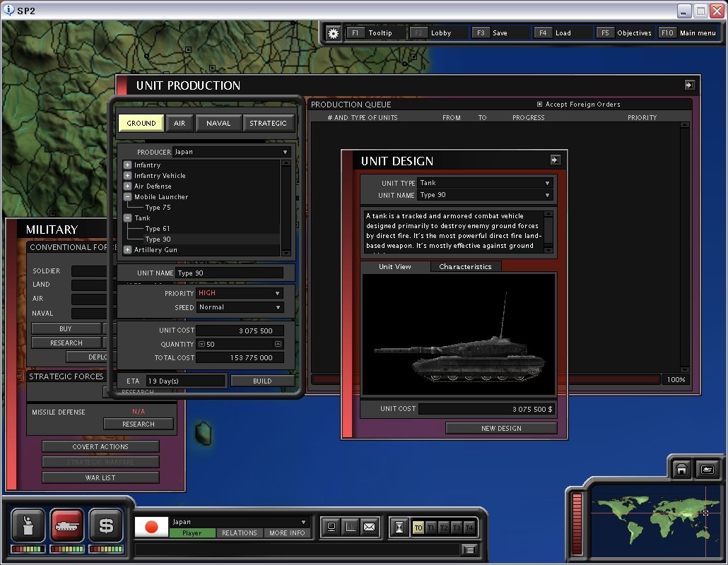Select Type 90 tank in unit tree

(158, 239)
